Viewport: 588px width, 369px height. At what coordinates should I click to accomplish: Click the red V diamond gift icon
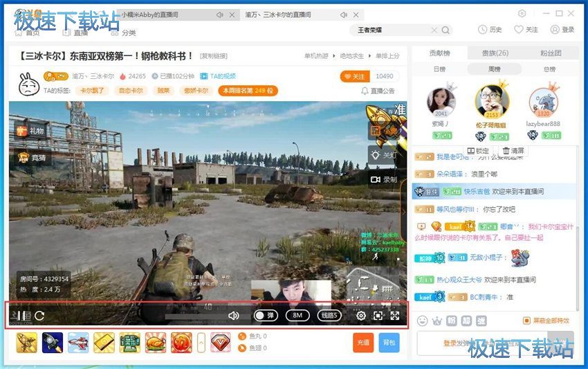(x=221, y=343)
